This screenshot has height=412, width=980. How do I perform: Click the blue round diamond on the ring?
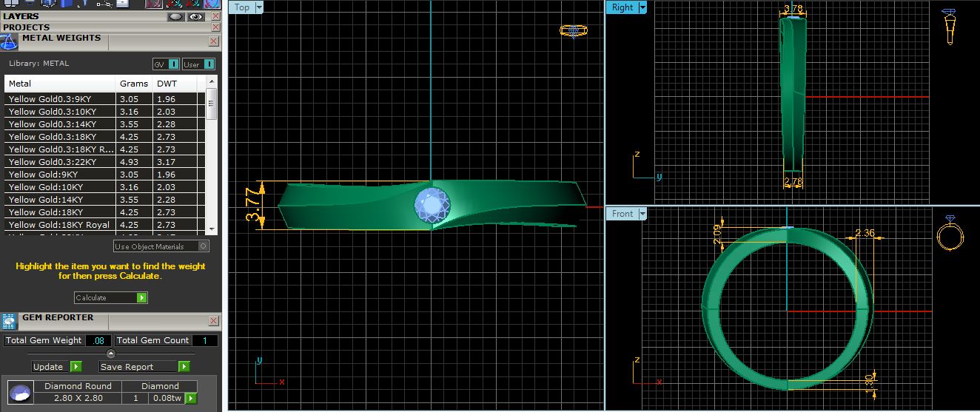(432, 205)
